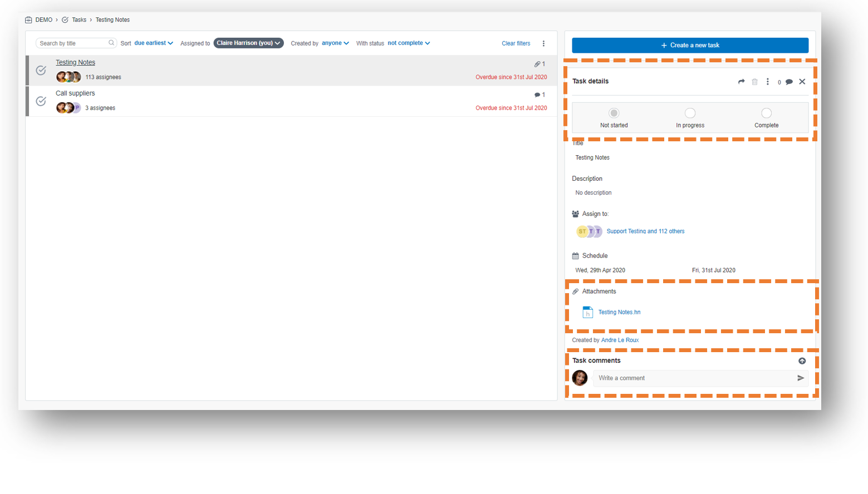Click Testing Notes overdue since 31st Jul label

[511, 77]
